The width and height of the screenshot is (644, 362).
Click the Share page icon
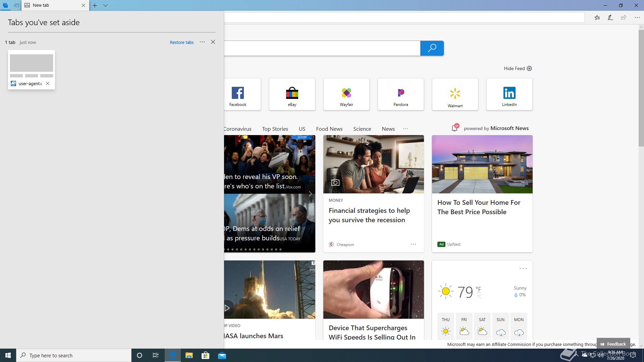coord(624,17)
